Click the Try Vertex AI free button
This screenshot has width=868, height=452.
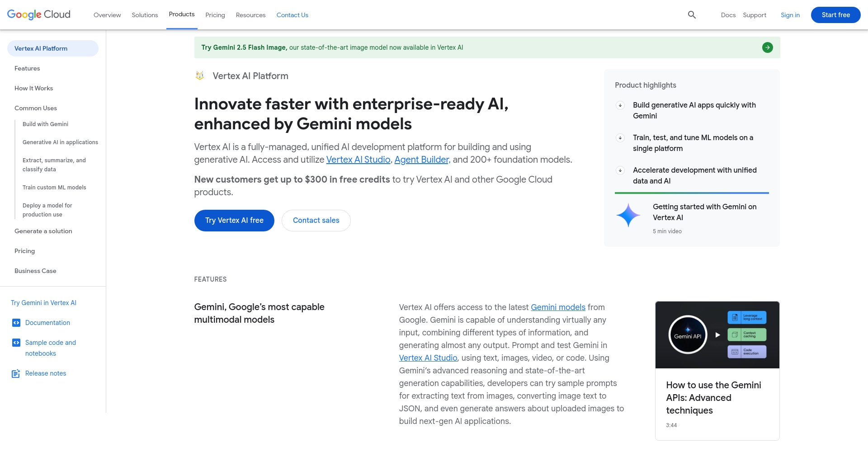click(234, 220)
